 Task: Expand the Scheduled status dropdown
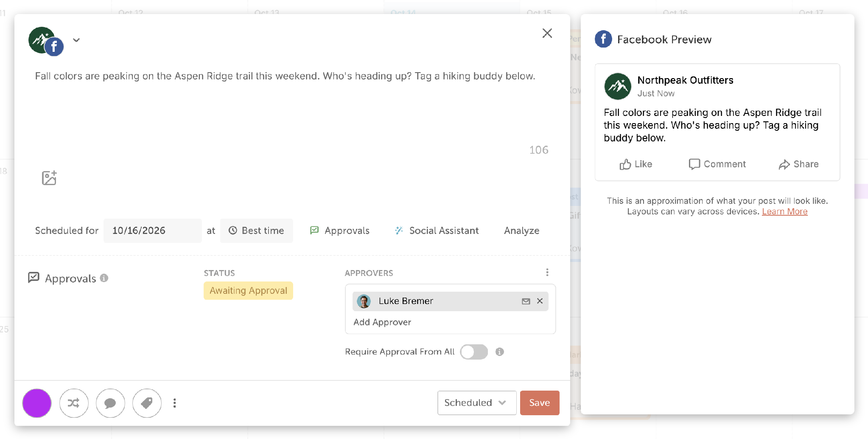click(477, 403)
